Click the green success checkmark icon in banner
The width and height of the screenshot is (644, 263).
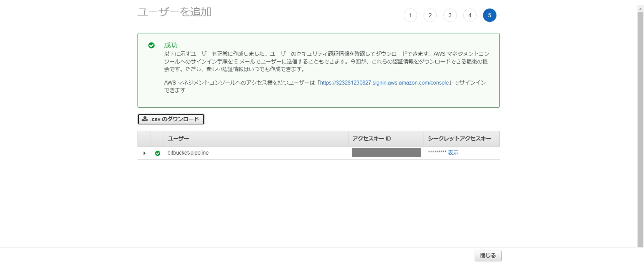coord(151,45)
